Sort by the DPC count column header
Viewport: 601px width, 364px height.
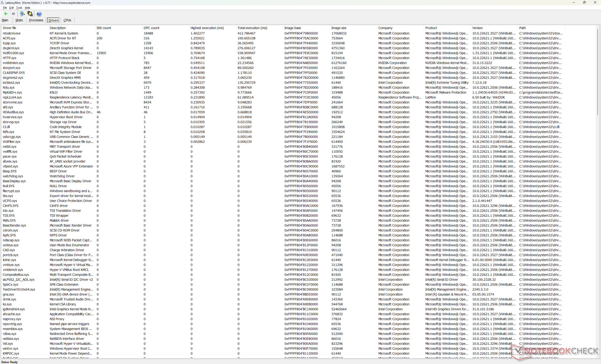[152, 28]
